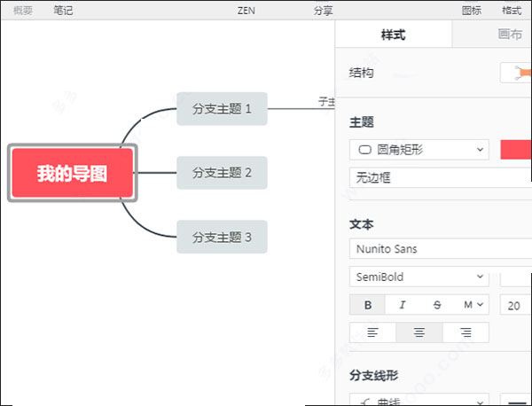Toggle strikethrough text formatting
This screenshot has width=532, height=406.
(436, 305)
